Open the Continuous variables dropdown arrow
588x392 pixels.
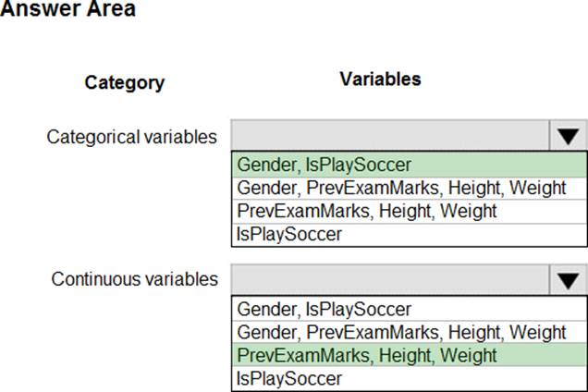(x=568, y=280)
